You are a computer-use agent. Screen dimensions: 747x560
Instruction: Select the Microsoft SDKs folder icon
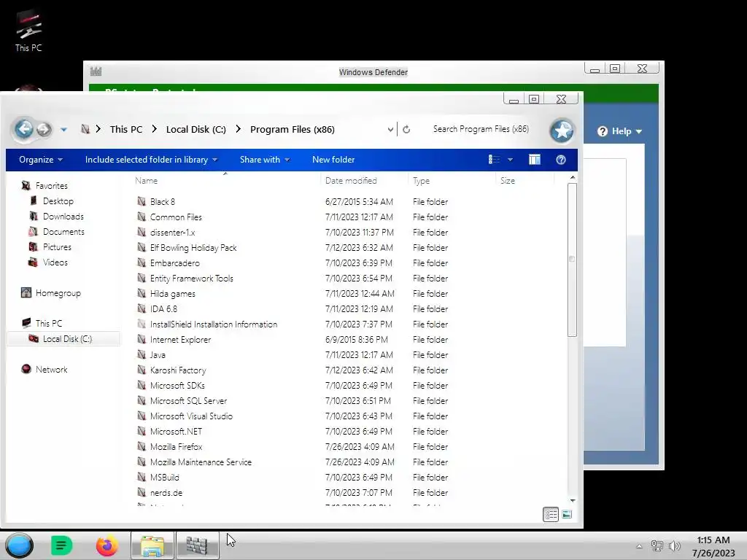pos(142,385)
